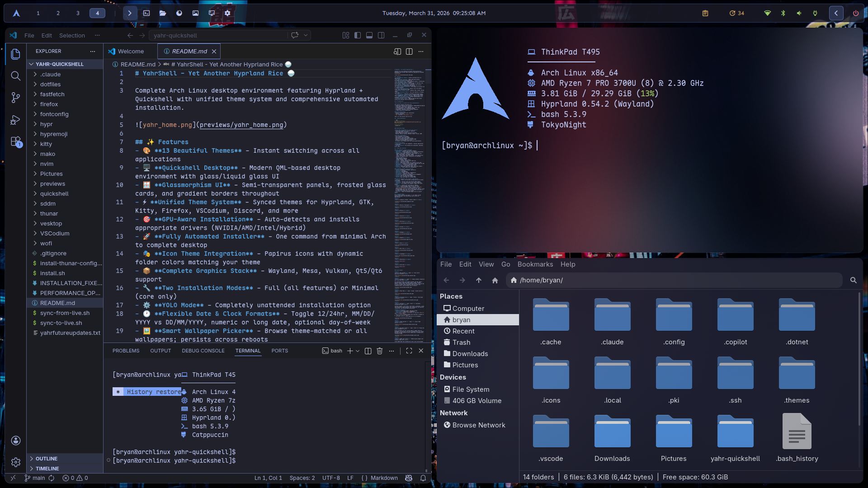The height and width of the screenshot is (488, 868).
Task: Open the Extensions view
Action: pyautogui.click(x=15, y=142)
